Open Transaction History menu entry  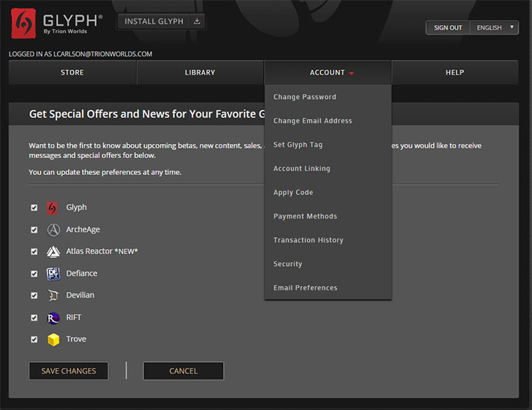308,240
